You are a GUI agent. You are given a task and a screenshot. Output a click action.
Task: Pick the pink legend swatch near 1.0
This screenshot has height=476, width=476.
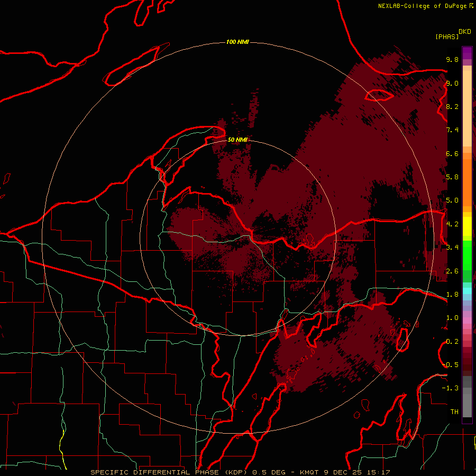click(467, 320)
